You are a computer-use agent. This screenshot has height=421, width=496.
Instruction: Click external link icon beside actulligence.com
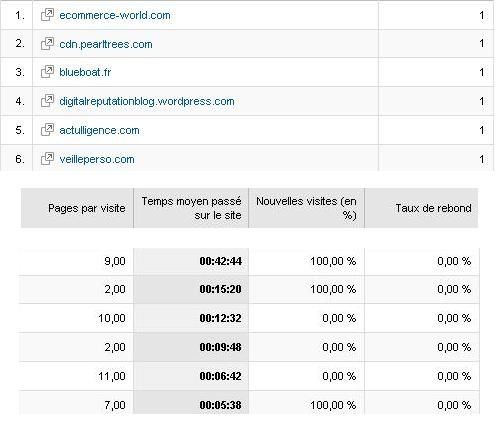(47, 130)
